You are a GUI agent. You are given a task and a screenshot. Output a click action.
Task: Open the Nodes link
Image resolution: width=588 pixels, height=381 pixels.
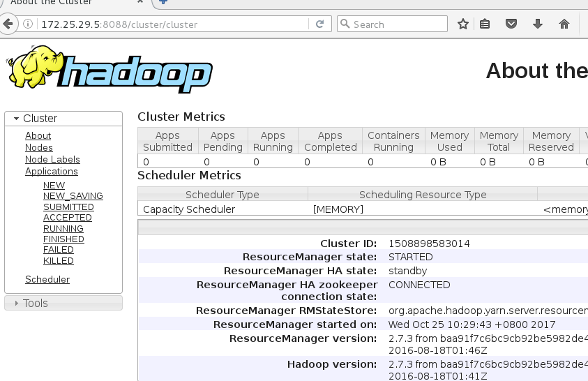(x=39, y=147)
